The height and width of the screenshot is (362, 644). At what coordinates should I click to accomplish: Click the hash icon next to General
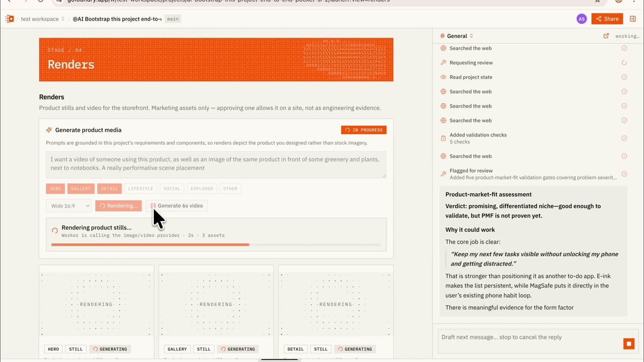(x=442, y=36)
